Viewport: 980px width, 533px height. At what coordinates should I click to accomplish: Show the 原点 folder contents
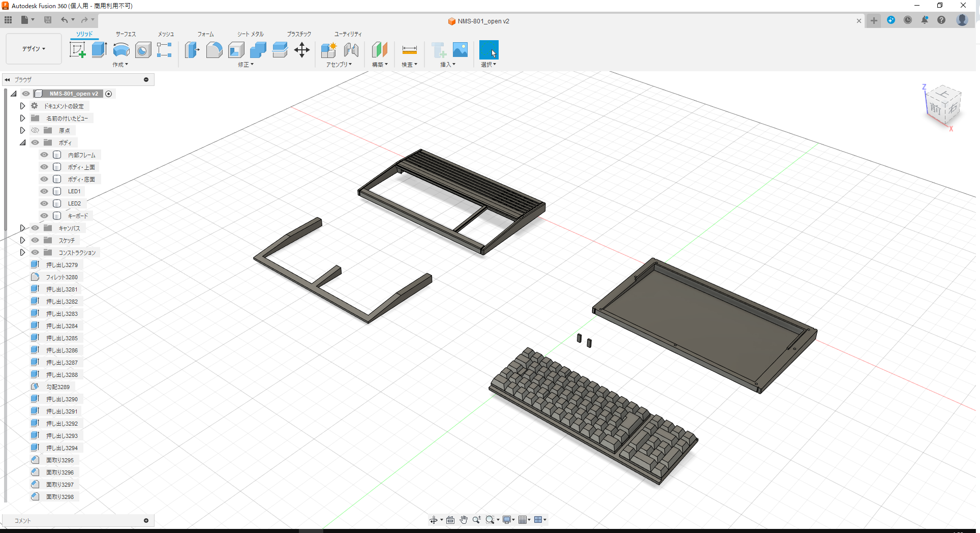pyautogui.click(x=22, y=130)
